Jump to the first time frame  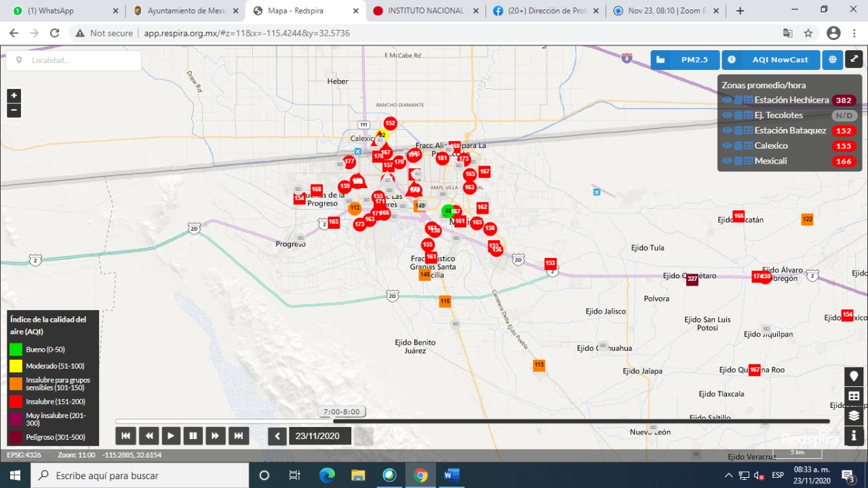click(125, 436)
